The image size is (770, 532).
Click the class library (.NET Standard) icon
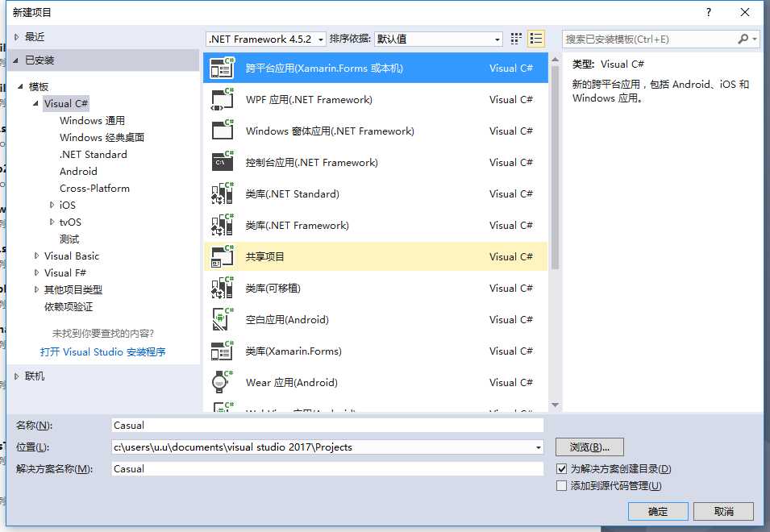(x=222, y=193)
